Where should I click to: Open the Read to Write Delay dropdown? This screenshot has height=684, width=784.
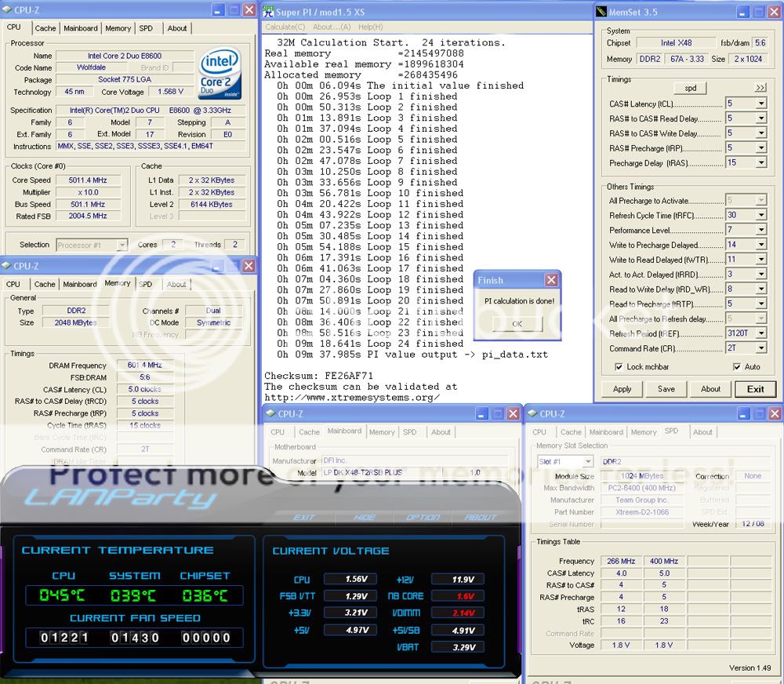(x=761, y=289)
